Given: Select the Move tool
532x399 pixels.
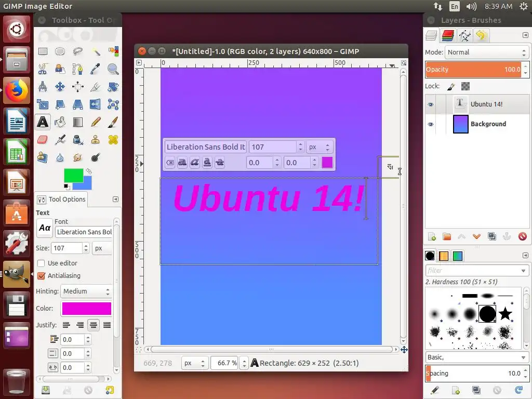Looking at the screenshot, I should pos(60,87).
